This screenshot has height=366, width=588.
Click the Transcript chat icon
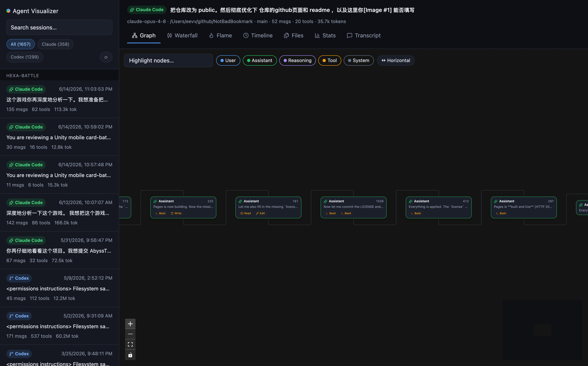(349, 36)
